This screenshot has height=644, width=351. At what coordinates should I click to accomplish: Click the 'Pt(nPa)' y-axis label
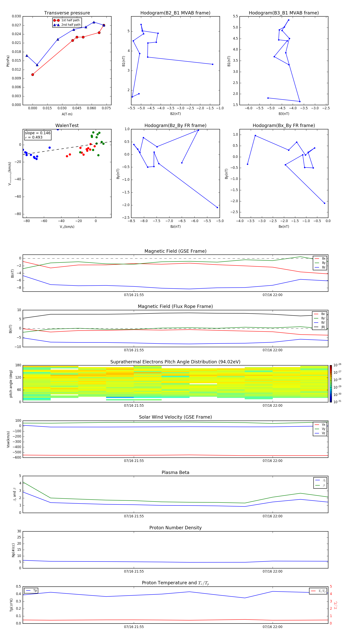point(8,61)
